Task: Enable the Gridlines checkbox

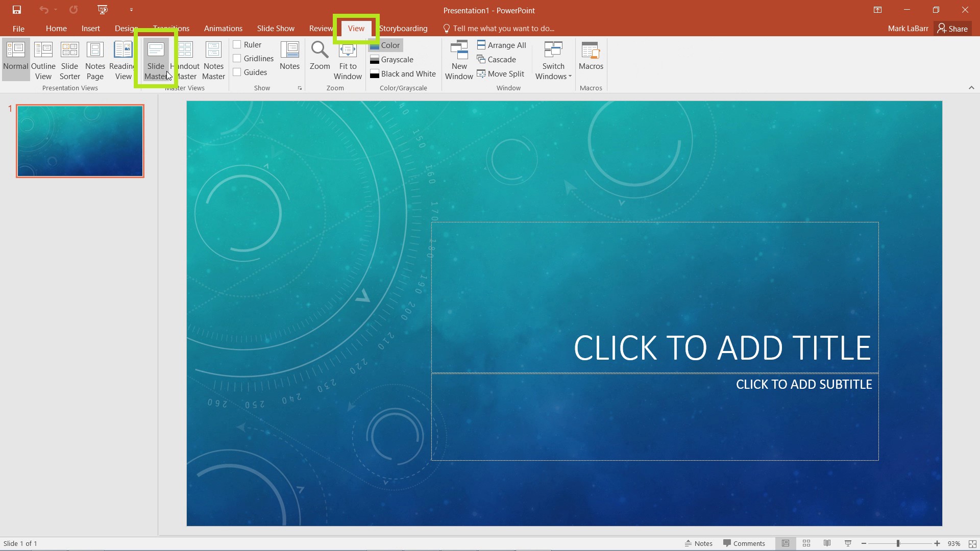Action: click(x=237, y=59)
